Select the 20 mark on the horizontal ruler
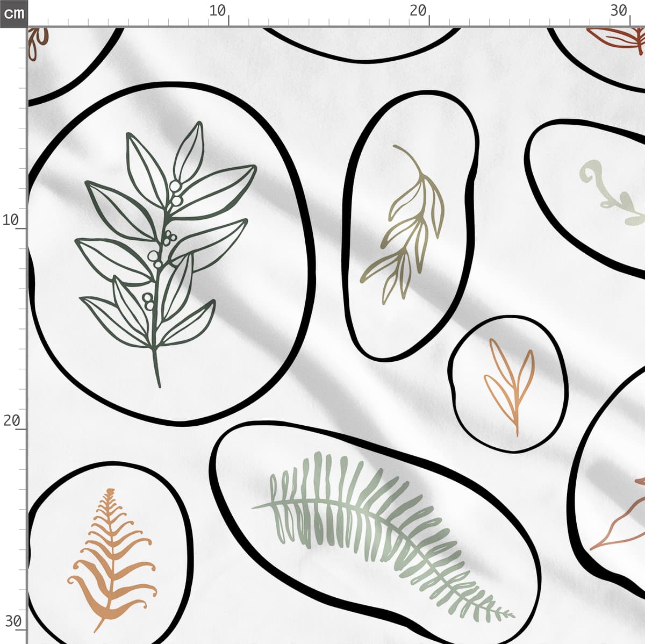Viewport: 645px width, 644px height. coord(418,10)
